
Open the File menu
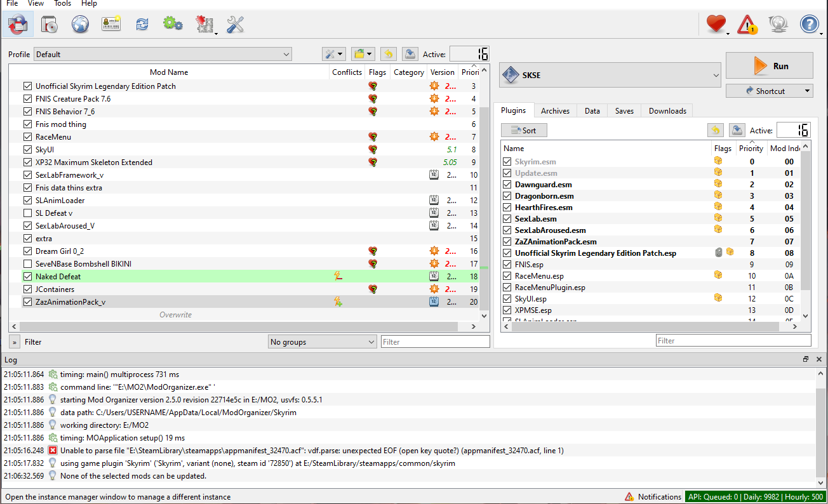tap(12, 3)
